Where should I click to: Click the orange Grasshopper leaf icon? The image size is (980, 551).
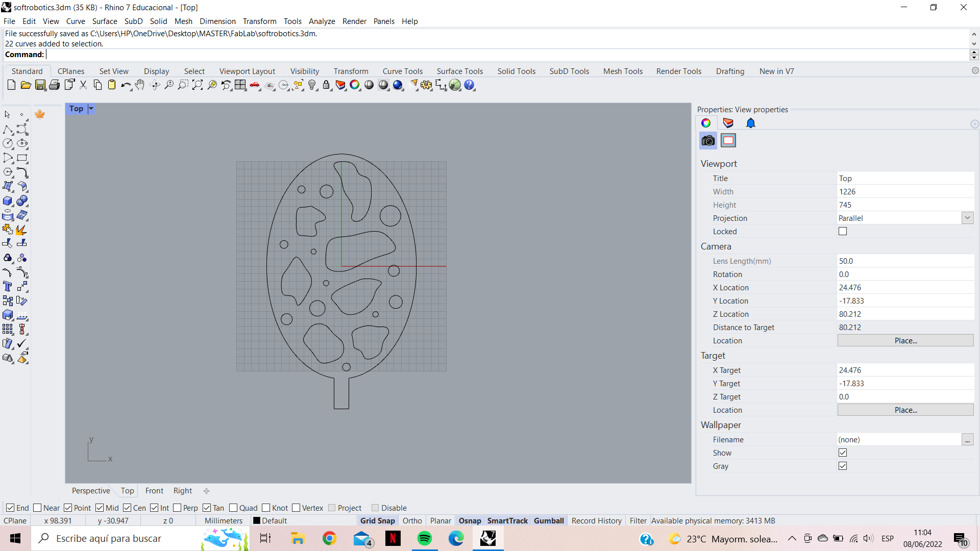click(x=40, y=114)
